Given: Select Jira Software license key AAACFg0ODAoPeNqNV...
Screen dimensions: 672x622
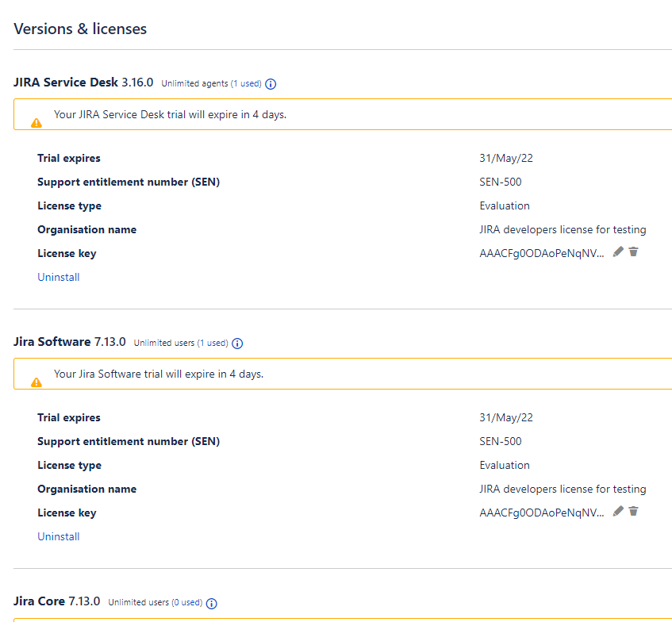Looking at the screenshot, I should [542, 513].
